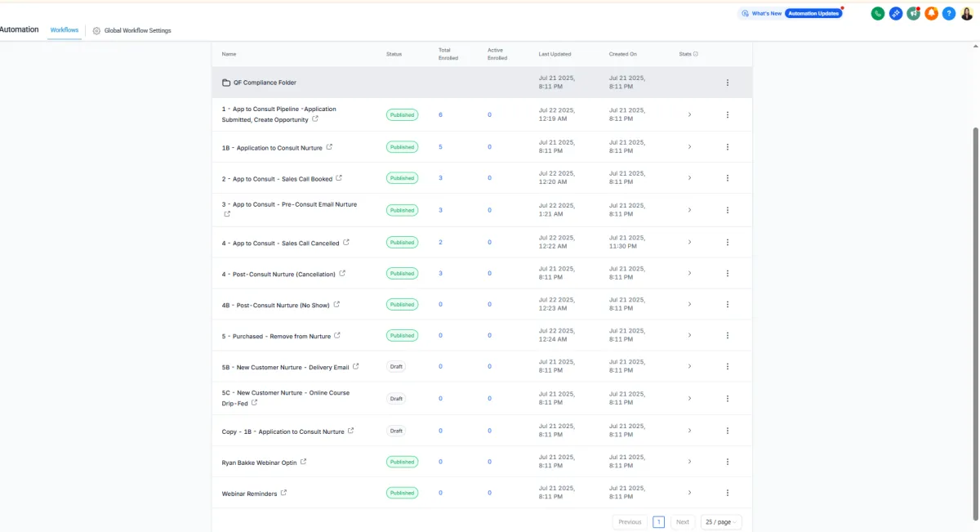980x532 pixels.
Task: Open three-dot menu for Webinar Reminders row
Action: [728, 493]
